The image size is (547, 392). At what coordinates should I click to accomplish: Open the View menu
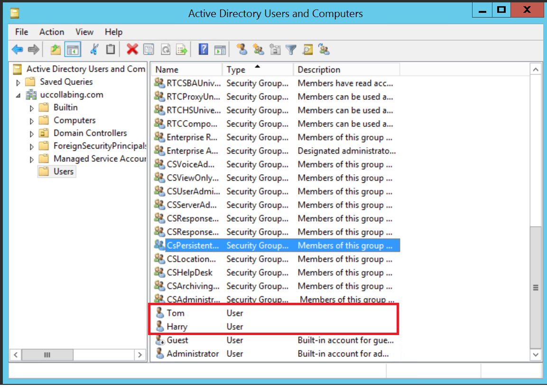[84, 32]
